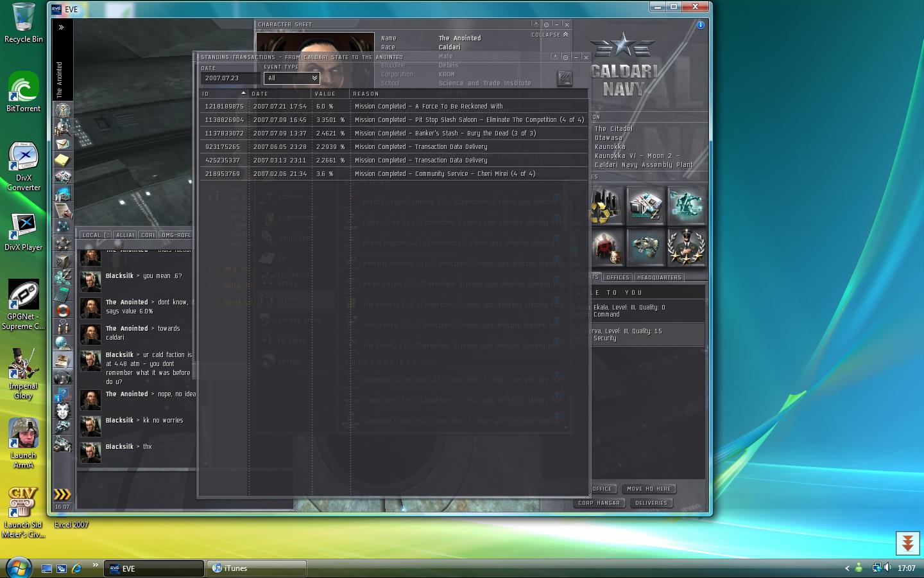Viewport: 924px width, 578px height.
Task: Click the Undock yellow chevrons
Action: pyautogui.click(x=62, y=494)
